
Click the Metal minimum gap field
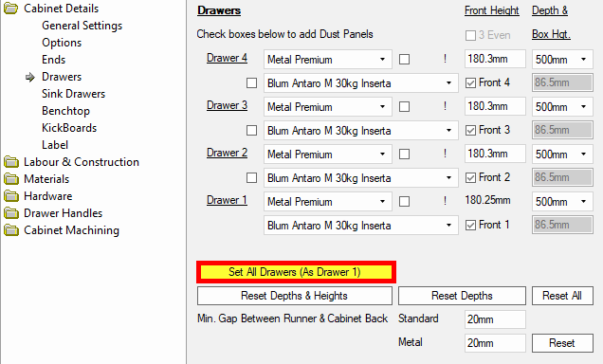495,343
